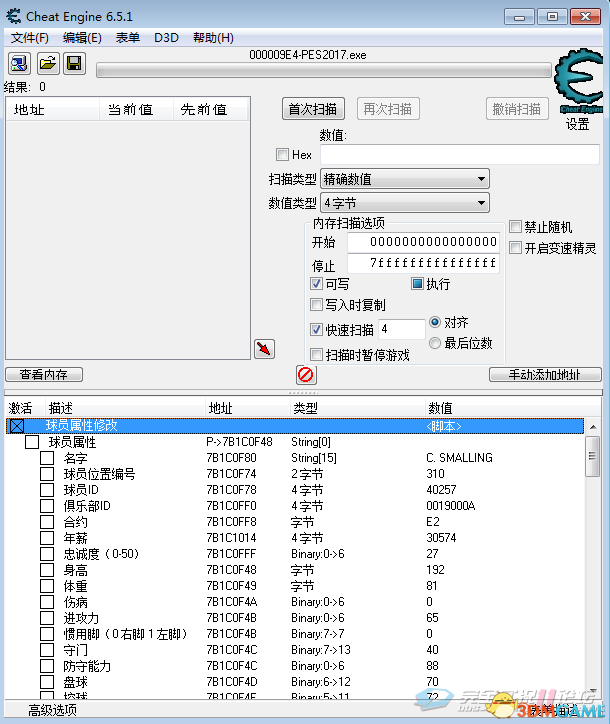Click the 先前值 column header

[211, 109]
